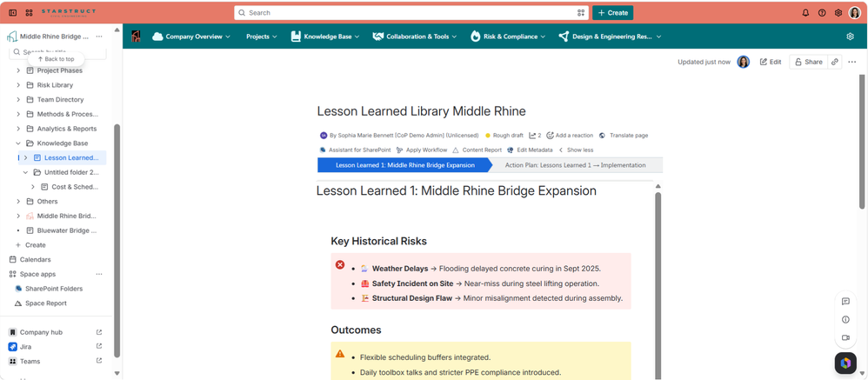This screenshot has width=868, height=380.
Task: Click the more actions ellipsis near Share
Action: click(852, 62)
